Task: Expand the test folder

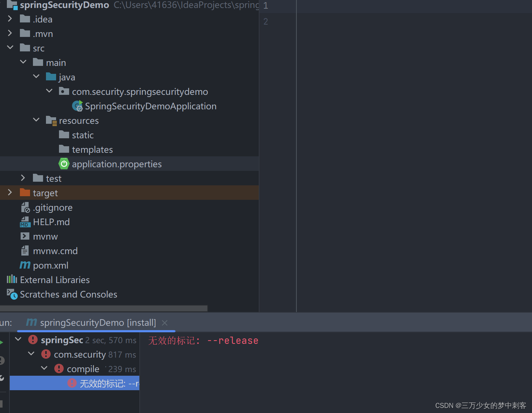Action: pos(23,178)
